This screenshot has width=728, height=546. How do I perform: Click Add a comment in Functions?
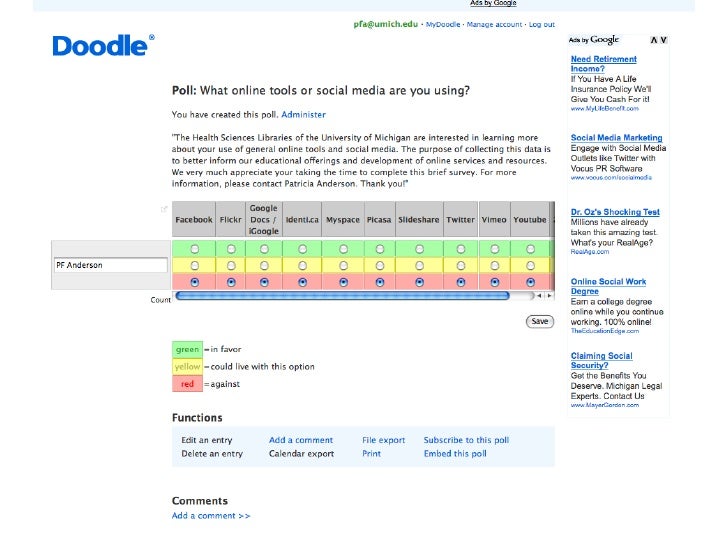pos(301,440)
